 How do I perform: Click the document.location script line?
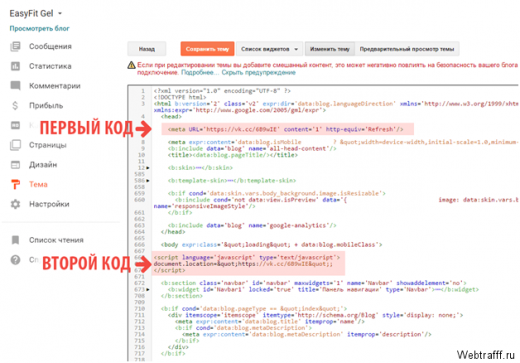[243, 264]
